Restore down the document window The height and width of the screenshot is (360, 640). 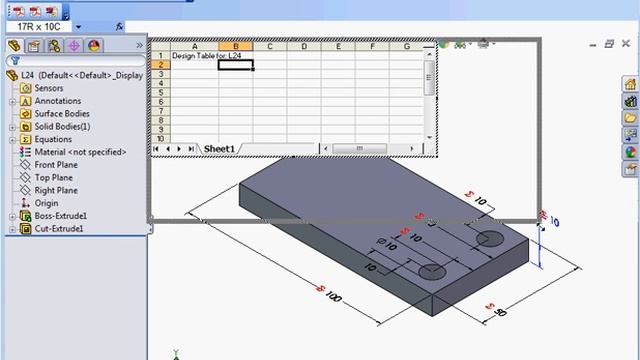pyautogui.click(x=609, y=44)
